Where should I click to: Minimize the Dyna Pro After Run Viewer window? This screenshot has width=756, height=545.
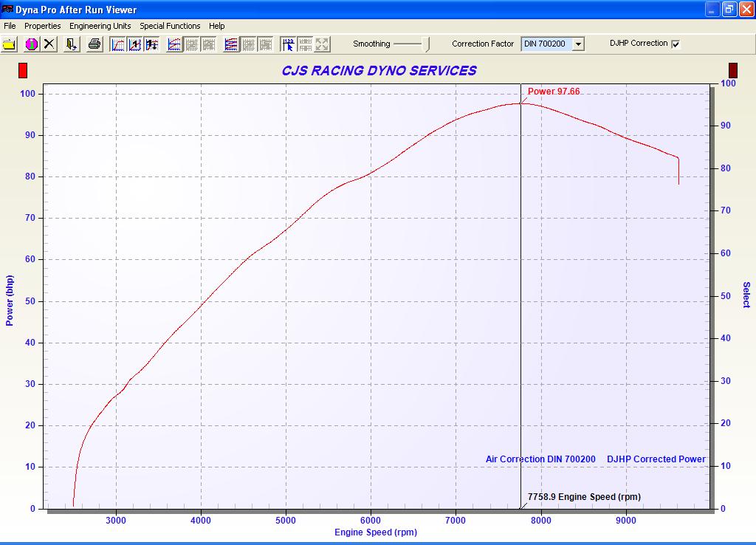coord(712,9)
